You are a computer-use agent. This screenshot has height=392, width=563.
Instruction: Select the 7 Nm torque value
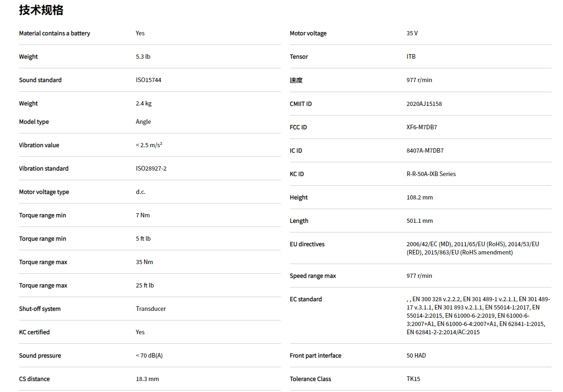(143, 215)
